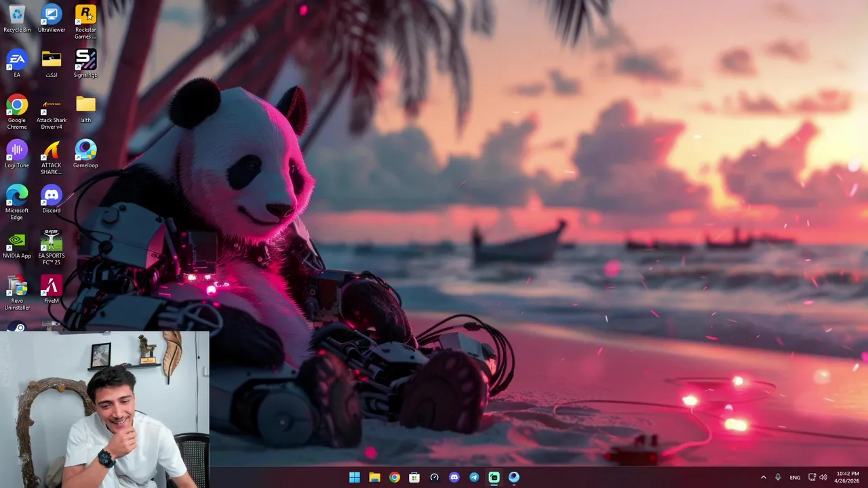Open network settings from tray

(x=812, y=477)
